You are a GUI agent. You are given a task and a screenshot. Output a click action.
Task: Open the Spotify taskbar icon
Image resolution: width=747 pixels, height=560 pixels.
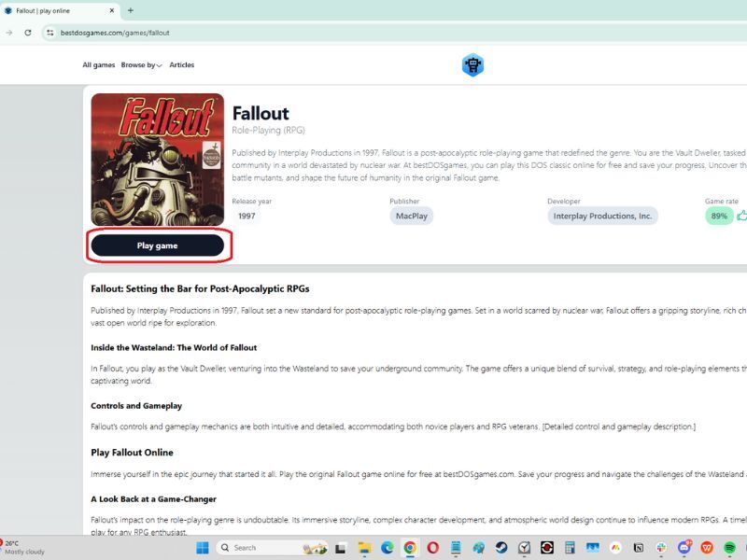pos(729,548)
